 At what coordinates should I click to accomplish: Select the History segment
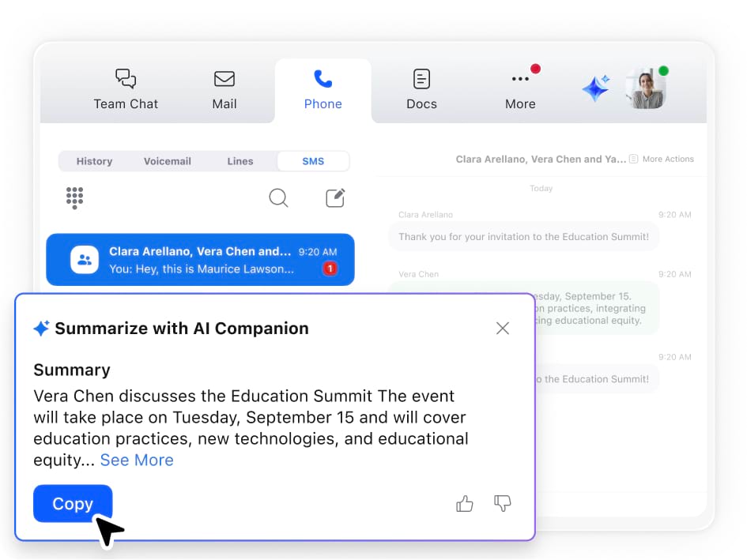[94, 161]
